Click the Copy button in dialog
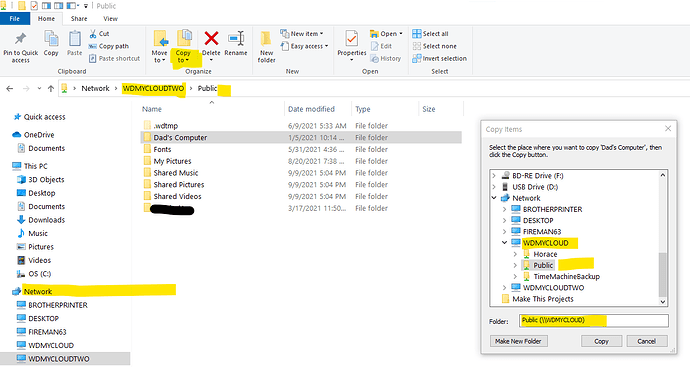690x367 pixels. (601, 341)
